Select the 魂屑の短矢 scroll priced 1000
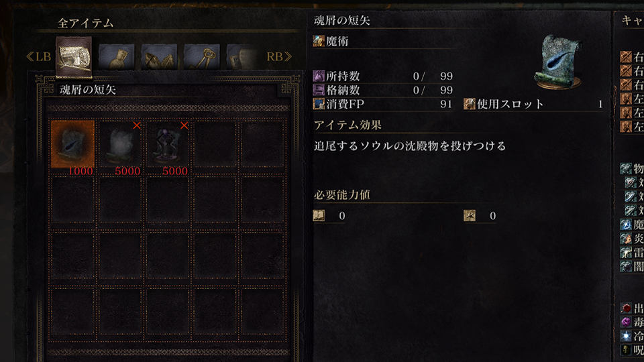The height and width of the screenshot is (362, 644). (72, 143)
